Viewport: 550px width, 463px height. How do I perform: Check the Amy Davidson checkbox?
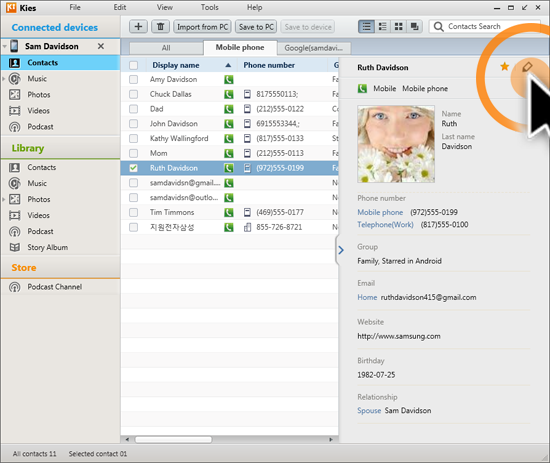(x=133, y=79)
